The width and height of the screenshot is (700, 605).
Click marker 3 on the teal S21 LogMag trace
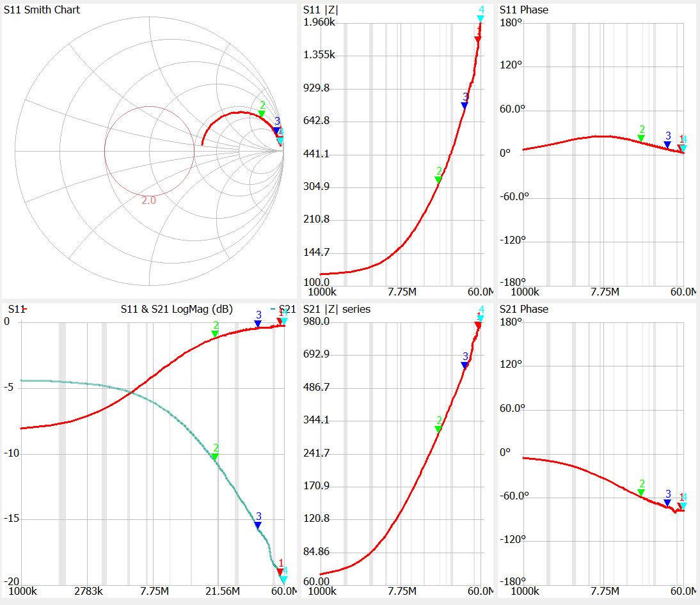[x=258, y=524]
